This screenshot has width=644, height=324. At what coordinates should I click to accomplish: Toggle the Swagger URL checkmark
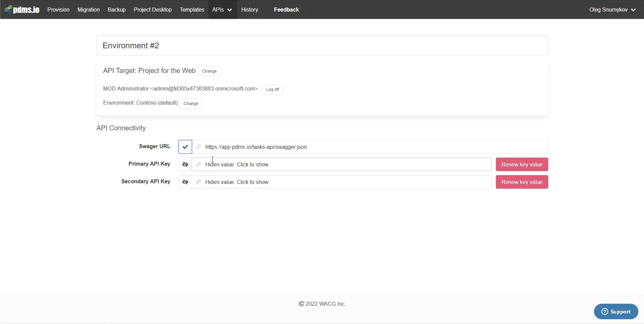coord(185,147)
